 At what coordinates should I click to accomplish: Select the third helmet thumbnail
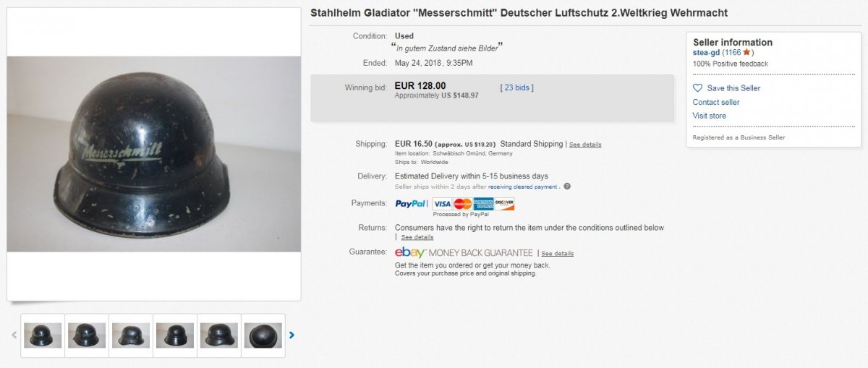pos(131,335)
